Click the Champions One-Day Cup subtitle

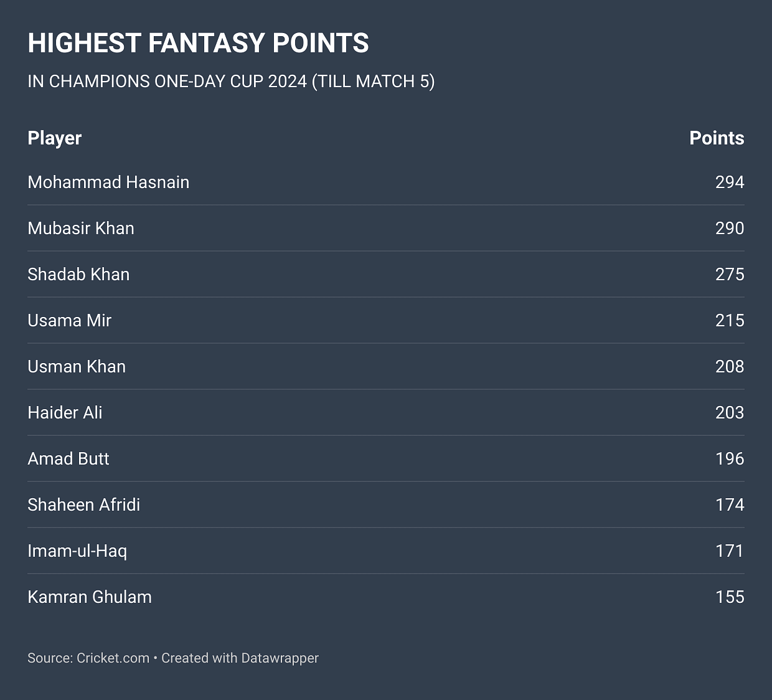pyautogui.click(x=231, y=82)
